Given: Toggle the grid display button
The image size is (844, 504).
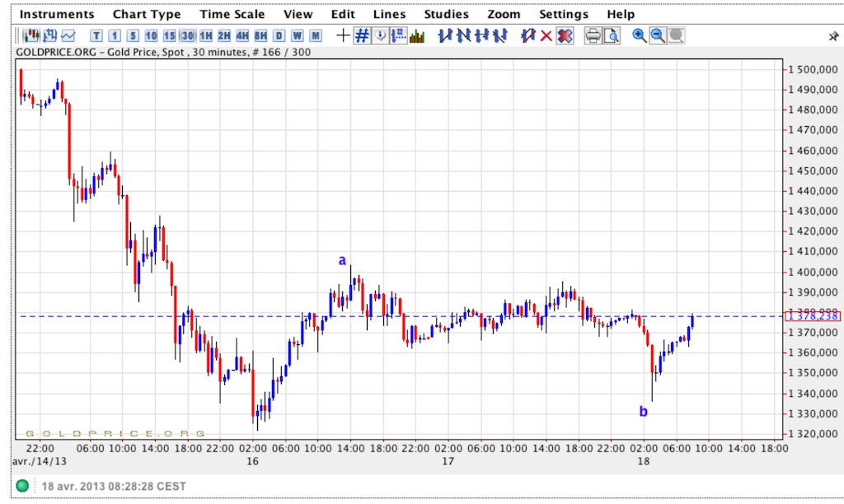Looking at the screenshot, I should click(362, 35).
